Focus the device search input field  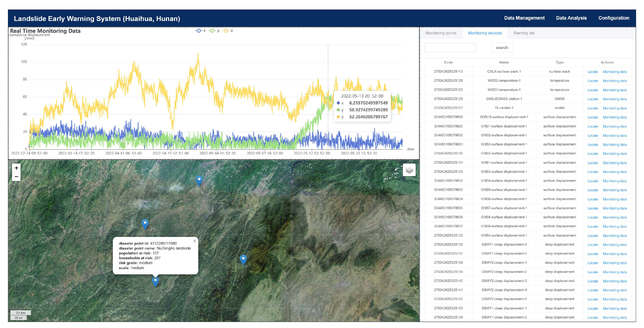coord(450,48)
